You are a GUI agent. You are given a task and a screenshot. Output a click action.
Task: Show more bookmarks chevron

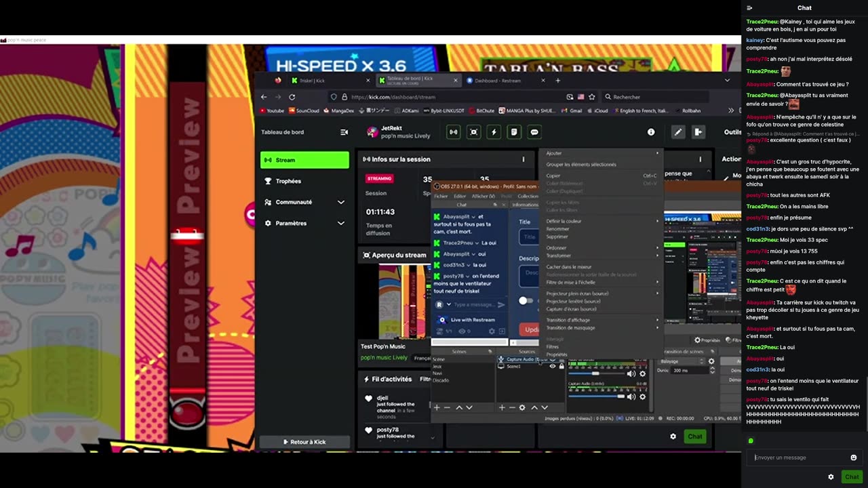tap(731, 110)
